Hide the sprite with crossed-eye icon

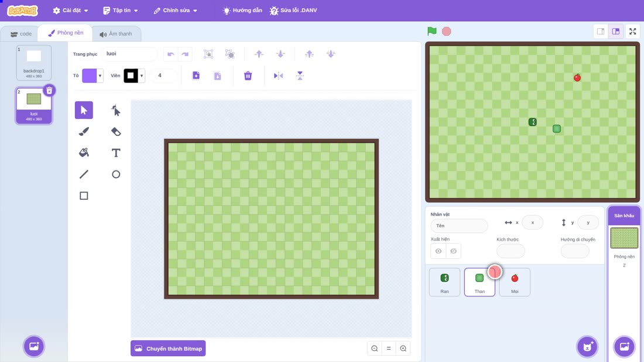[453, 251]
